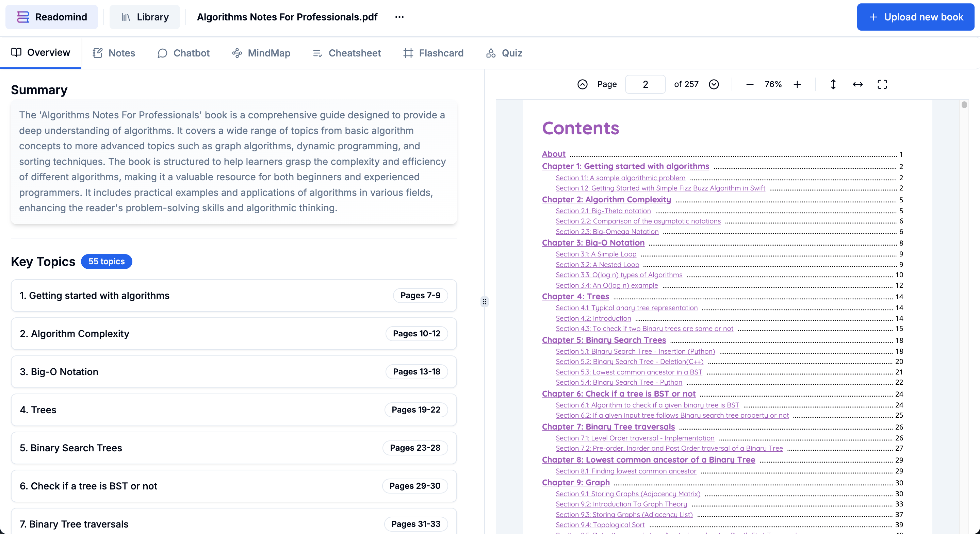
Task: Open the Chatbot tab
Action: point(183,53)
